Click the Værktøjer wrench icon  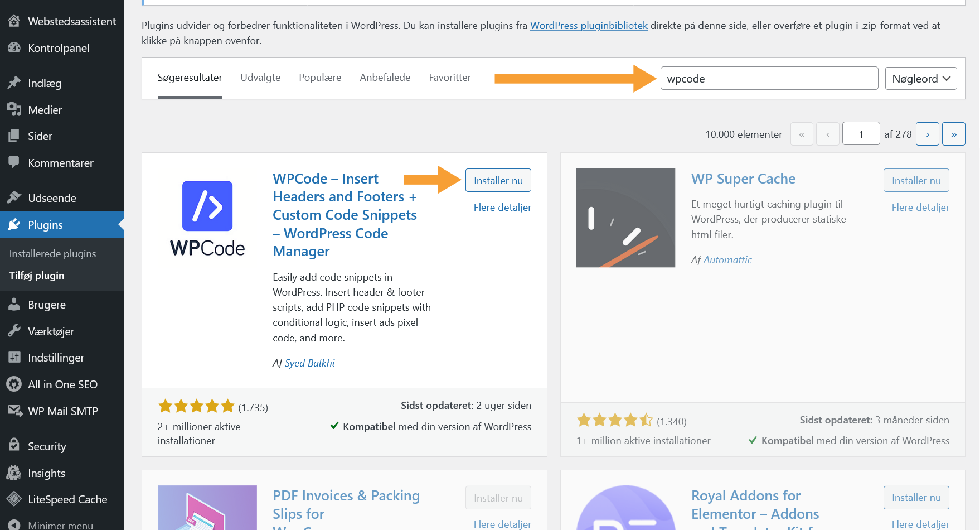tap(14, 331)
